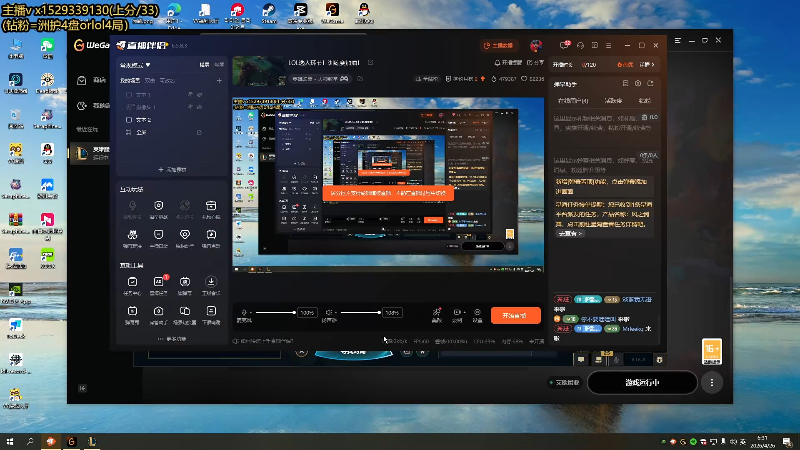
Task: Open the contribution ranking tab
Action: 613,101
